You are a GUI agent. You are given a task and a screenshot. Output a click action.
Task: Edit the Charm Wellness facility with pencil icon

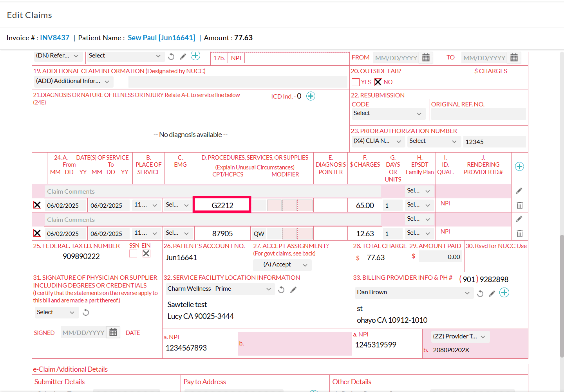(x=293, y=290)
